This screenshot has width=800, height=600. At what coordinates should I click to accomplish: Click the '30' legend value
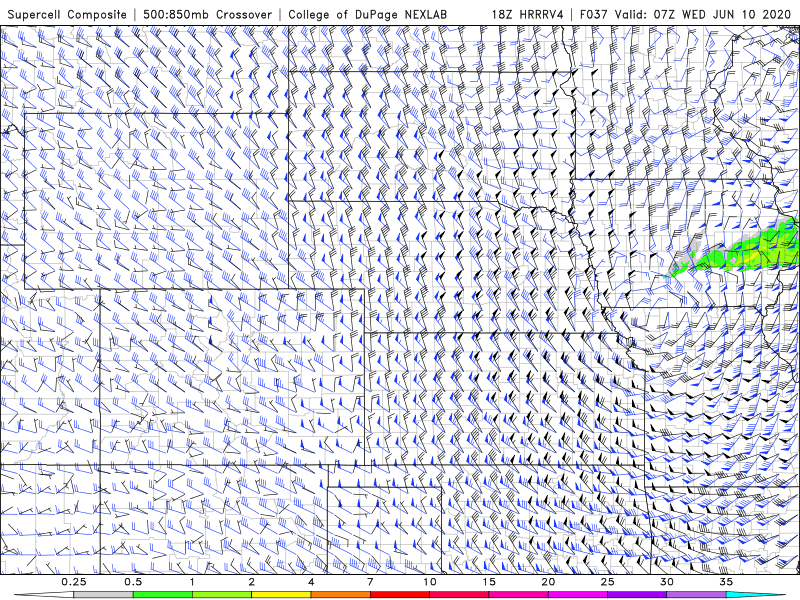[x=666, y=582]
